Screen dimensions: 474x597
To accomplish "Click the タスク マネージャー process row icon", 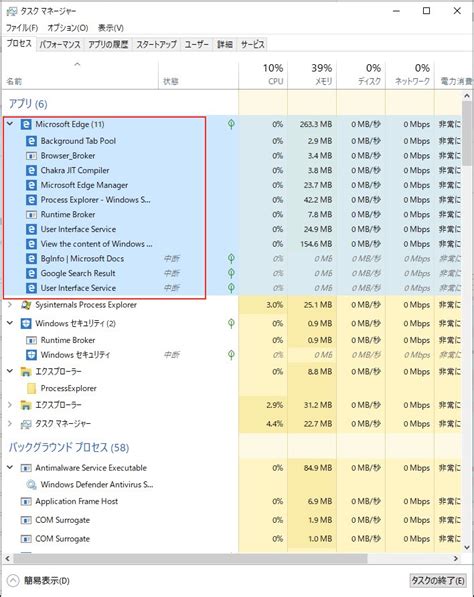I will [x=26, y=424].
